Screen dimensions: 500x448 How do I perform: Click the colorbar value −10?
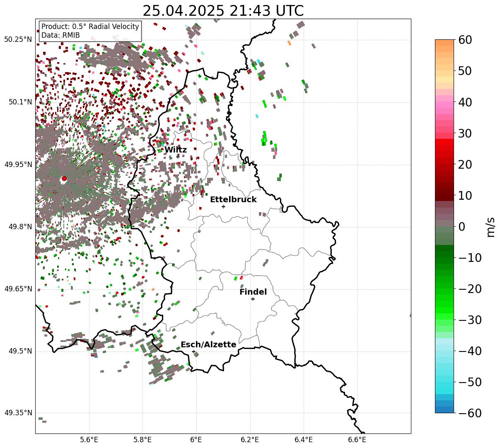pyautogui.click(x=470, y=257)
